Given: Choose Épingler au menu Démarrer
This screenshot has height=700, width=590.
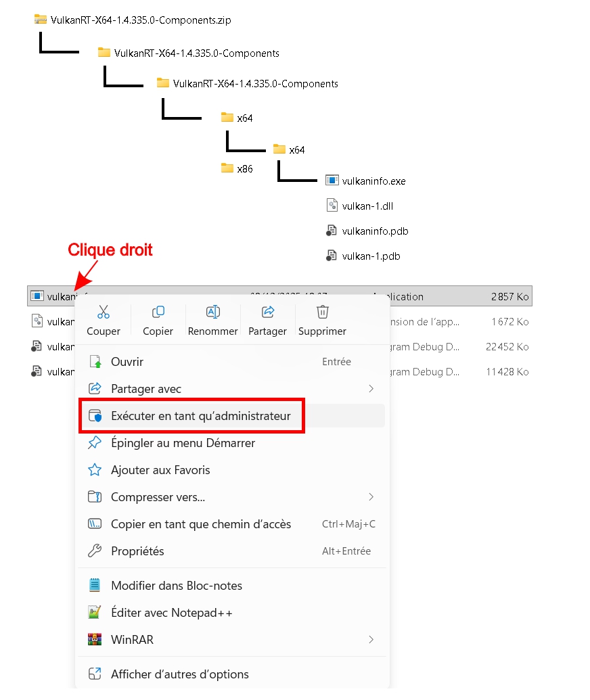Looking at the screenshot, I should 183,443.
